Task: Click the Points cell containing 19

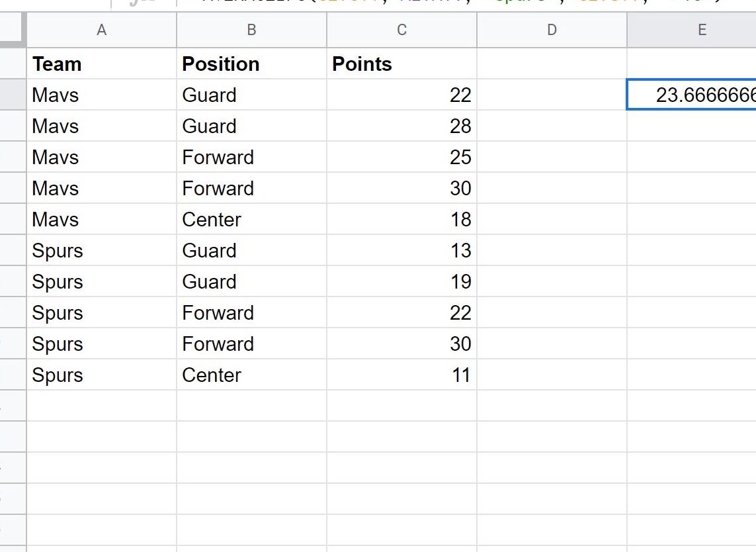Action: point(401,282)
